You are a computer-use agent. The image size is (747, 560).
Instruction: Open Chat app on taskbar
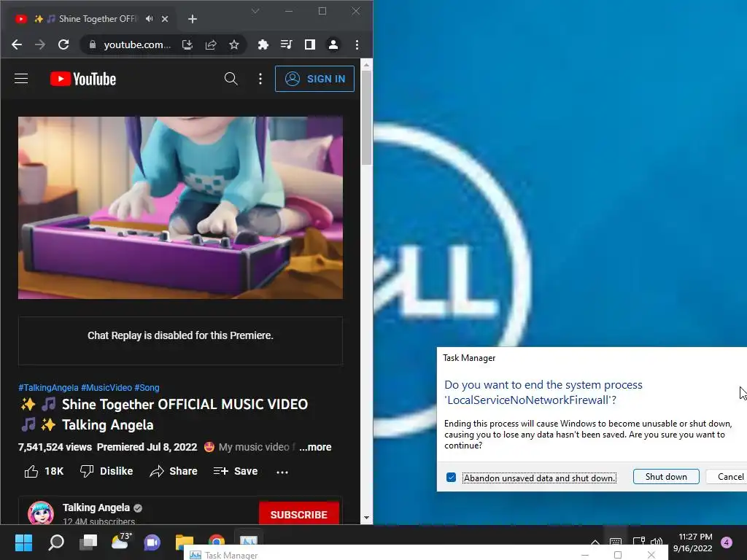(x=152, y=542)
